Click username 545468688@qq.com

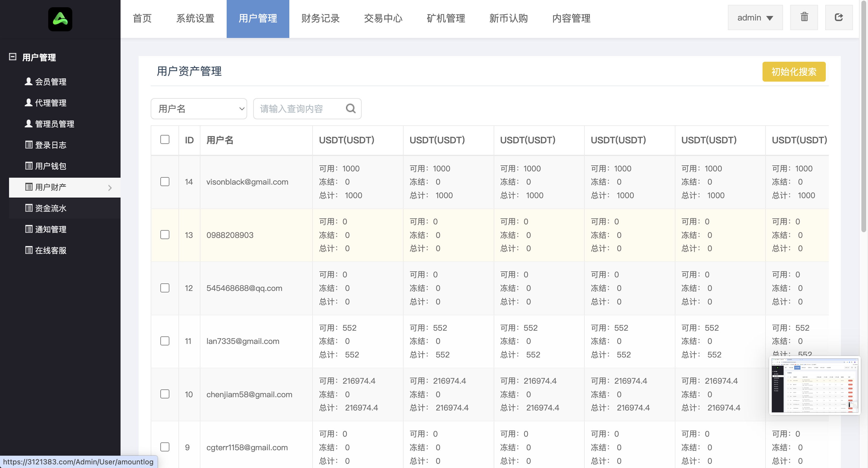(x=244, y=288)
